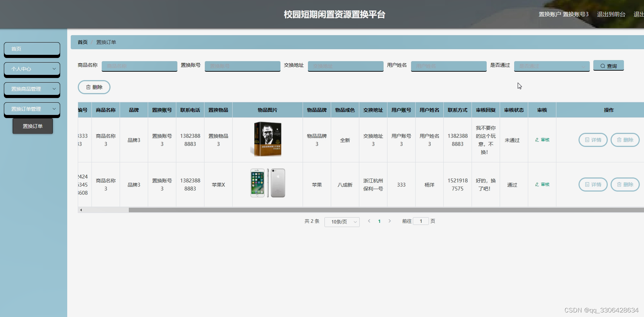Click the 物品成色 column header
This screenshot has width=644, height=317.
click(x=345, y=110)
